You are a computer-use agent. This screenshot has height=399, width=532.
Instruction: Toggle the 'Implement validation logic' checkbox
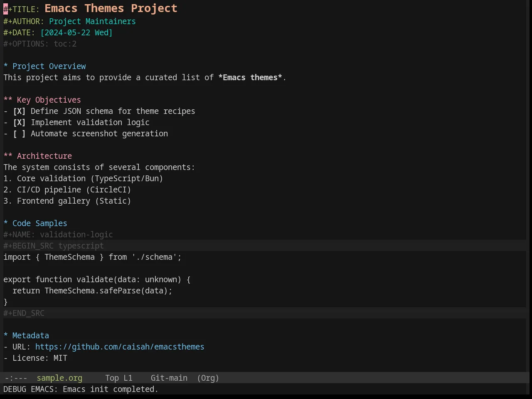point(19,123)
